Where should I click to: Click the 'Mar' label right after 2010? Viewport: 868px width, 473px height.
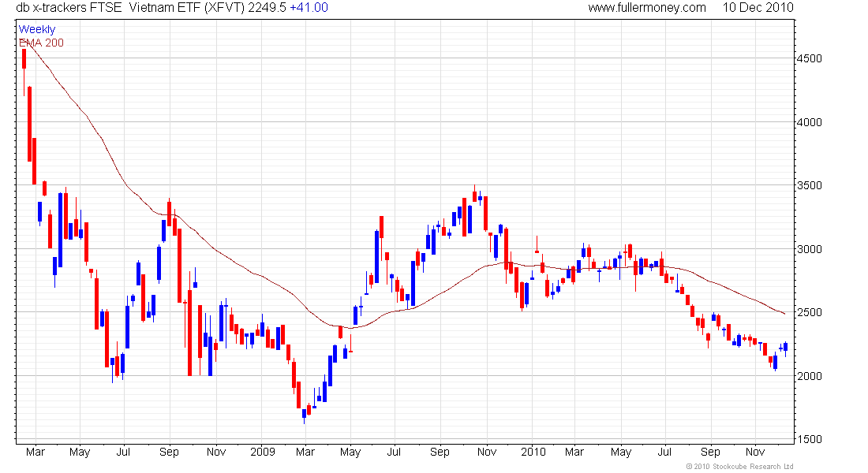pyautogui.click(x=574, y=452)
